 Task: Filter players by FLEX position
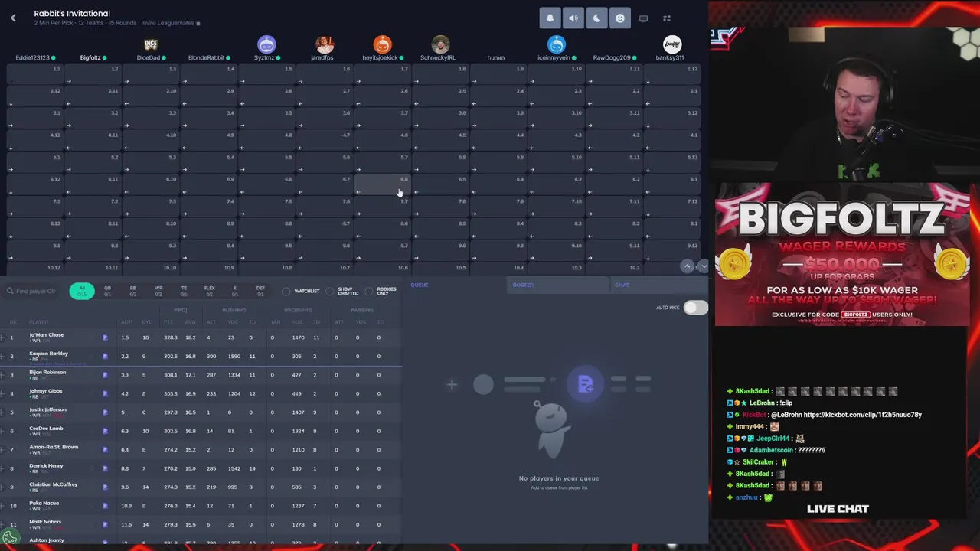209,291
